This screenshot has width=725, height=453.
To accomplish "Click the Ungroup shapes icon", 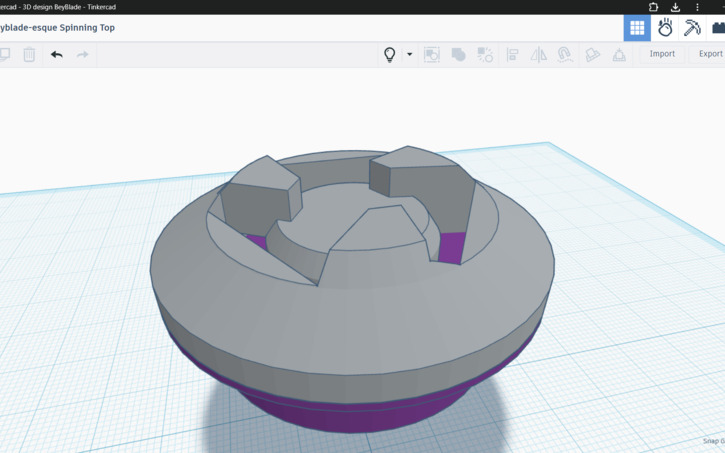I will (485, 55).
